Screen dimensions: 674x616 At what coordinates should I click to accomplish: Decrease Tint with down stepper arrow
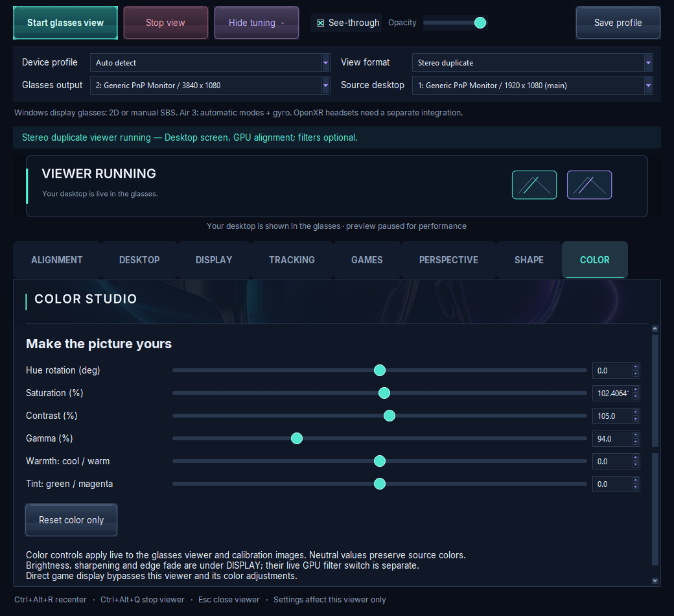[x=636, y=488]
